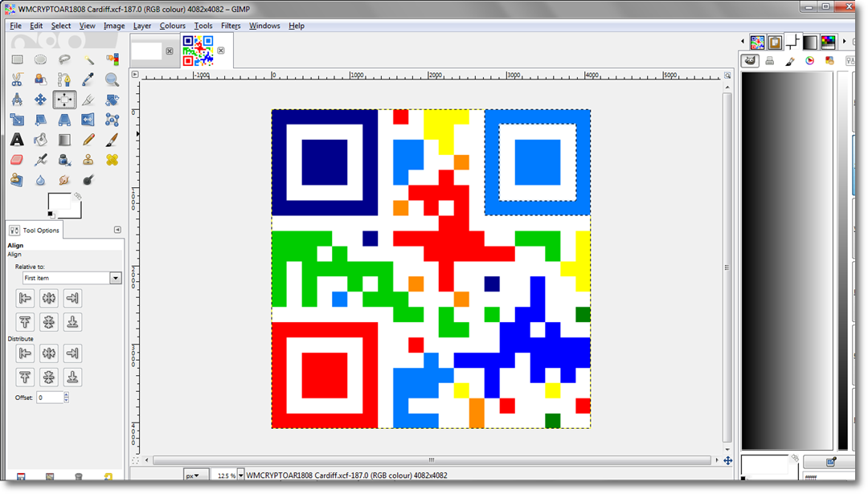Image resolution: width=868 pixels, height=494 pixels.
Task: Select the Rectangle Select tool
Action: [17, 59]
